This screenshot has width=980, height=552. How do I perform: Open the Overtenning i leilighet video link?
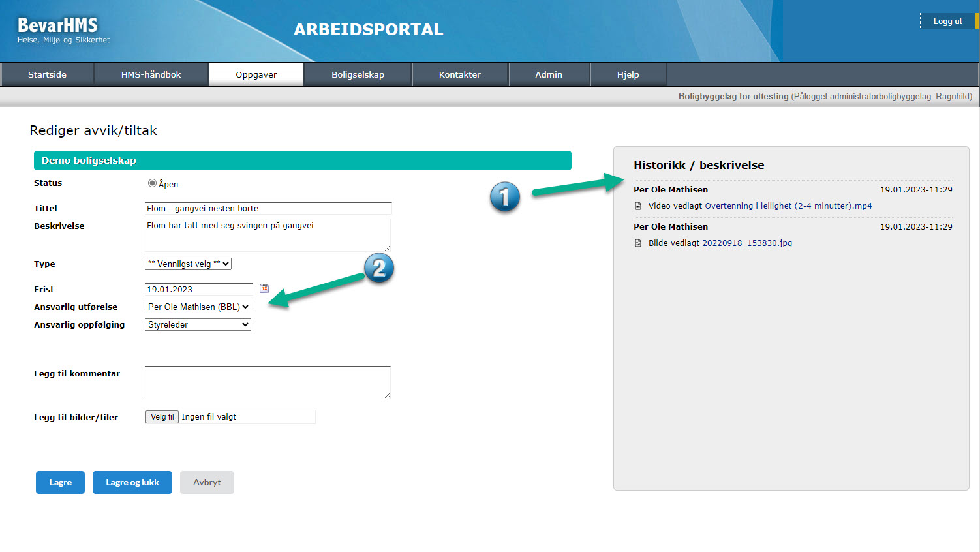point(788,206)
